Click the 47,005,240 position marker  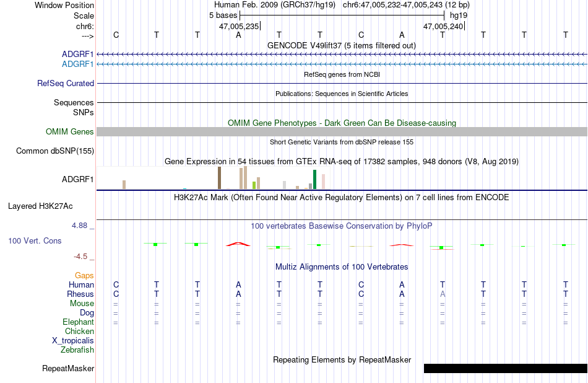point(444,26)
